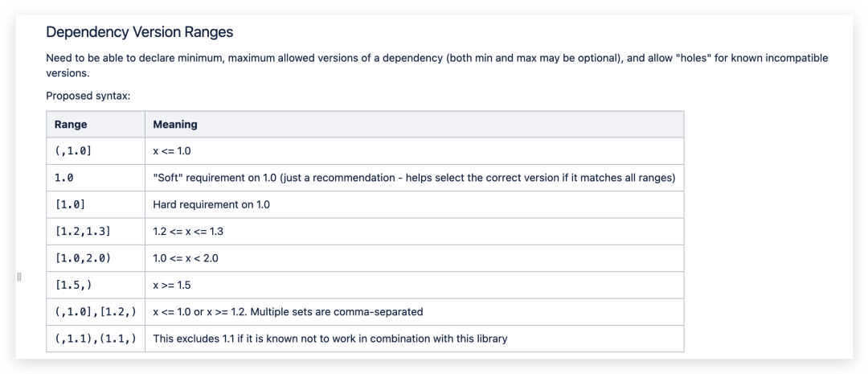Click the 'This excludes 1.1' description cell
Image resolution: width=868 pixels, height=374 pixels.
(414, 338)
